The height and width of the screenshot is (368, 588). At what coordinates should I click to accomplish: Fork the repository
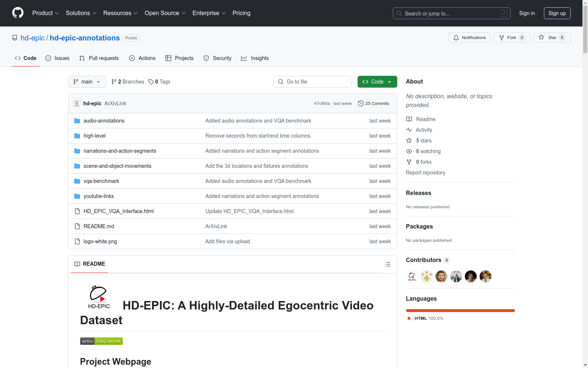[x=512, y=38]
